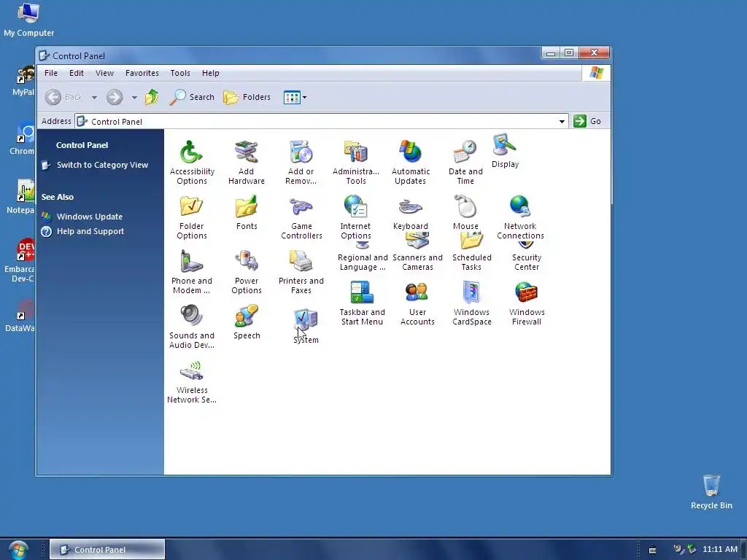
Task: Open the Edit menu
Action: point(76,73)
